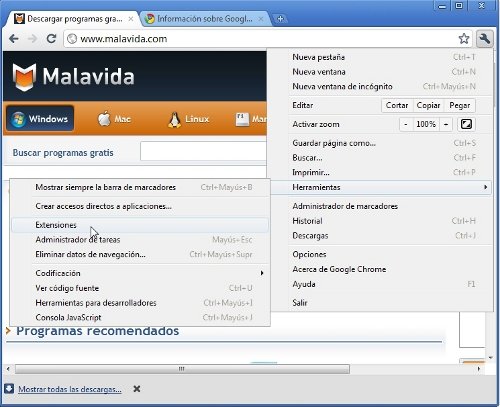Open Extensiones from the submenu
The width and height of the screenshot is (500, 407).
pyautogui.click(x=140, y=225)
